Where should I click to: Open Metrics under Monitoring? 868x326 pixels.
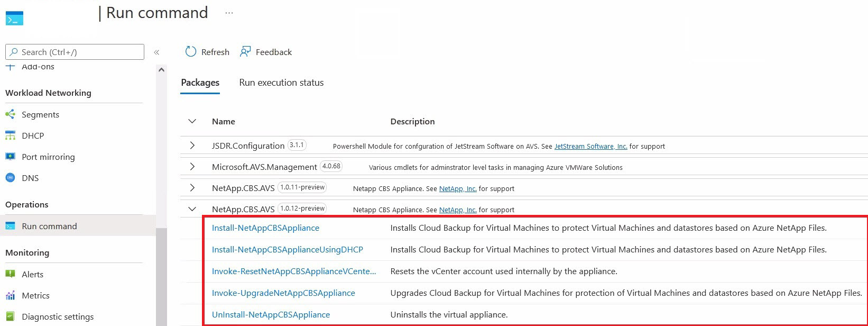(x=35, y=295)
